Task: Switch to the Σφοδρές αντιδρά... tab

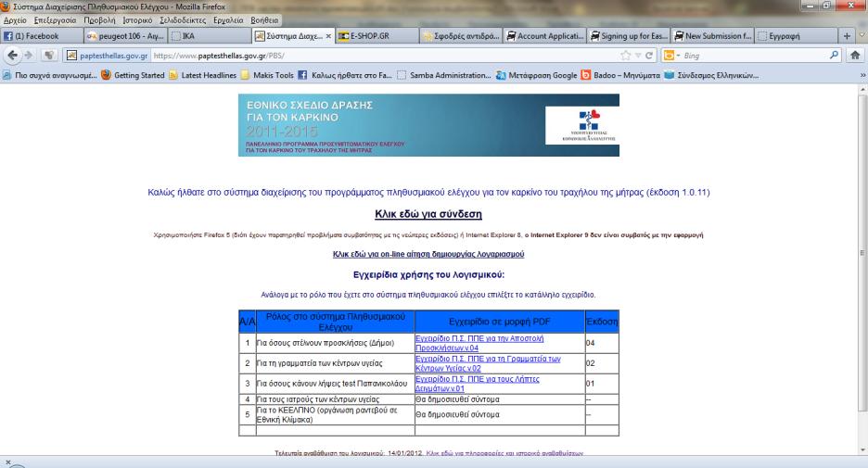Action: [x=461, y=36]
